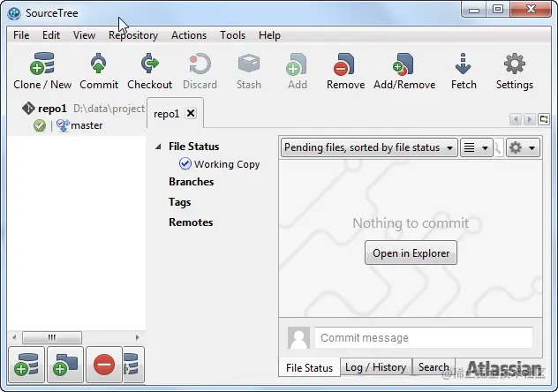The image size is (558, 392).
Task: Open the list view mode dropdown
Action: [x=477, y=147]
